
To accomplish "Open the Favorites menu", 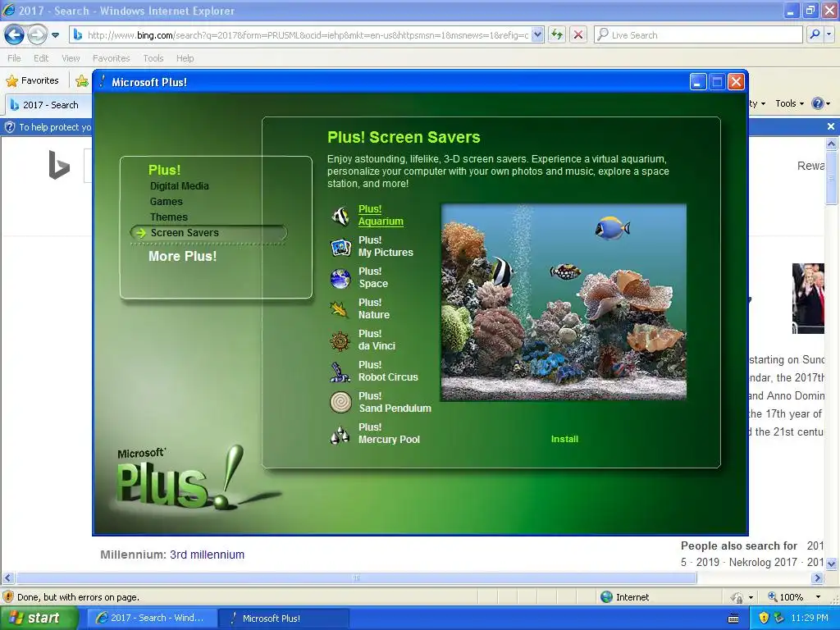I will click(x=112, y=58).
